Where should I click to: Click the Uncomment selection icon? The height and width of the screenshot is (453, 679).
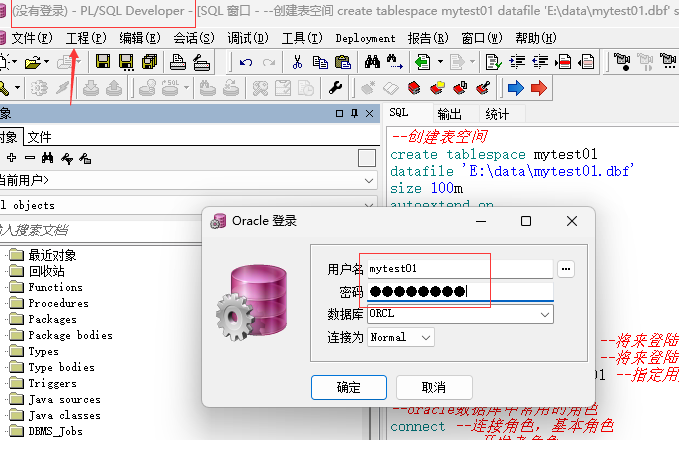tap(586, 62)
